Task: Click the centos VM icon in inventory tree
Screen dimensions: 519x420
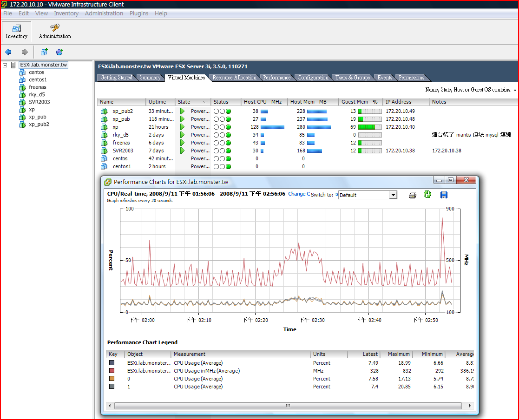Action: tap(22, 72)
